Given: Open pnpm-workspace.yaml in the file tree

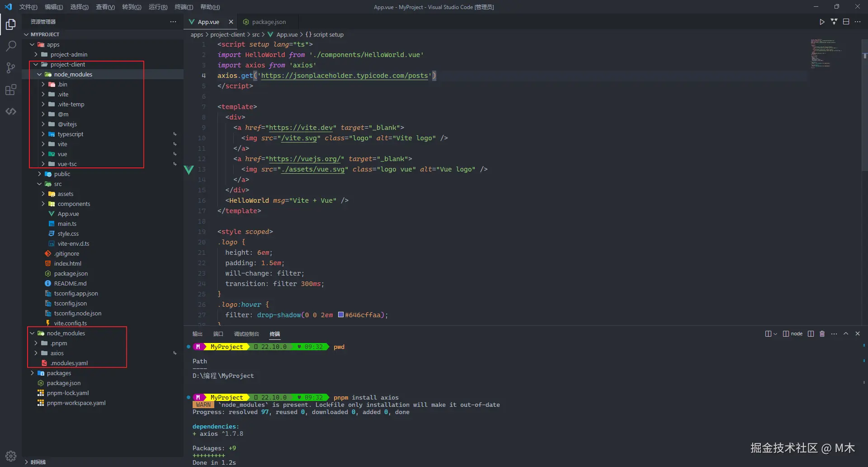Looking at the screenshot, I should (76, 403).
